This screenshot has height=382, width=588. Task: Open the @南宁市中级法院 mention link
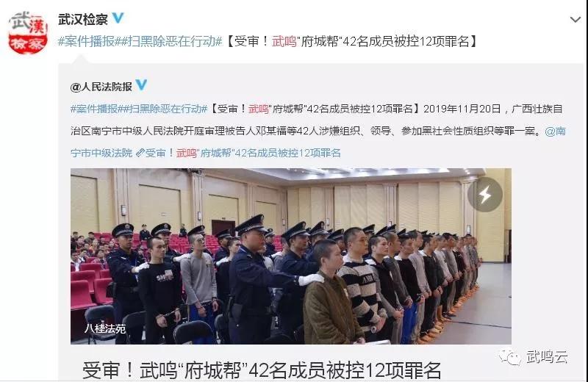pyautogui.click(x=318, y=142)
